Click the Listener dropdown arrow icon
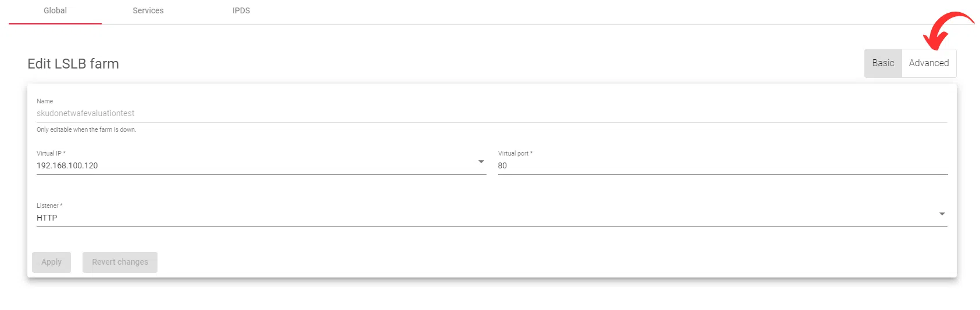This screenshot has width=980, height=310. pyautogui.click(x=942, y=214)
